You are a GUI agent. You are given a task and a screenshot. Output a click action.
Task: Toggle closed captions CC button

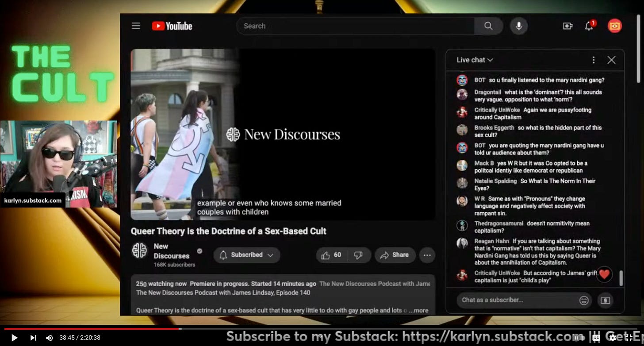596,338
